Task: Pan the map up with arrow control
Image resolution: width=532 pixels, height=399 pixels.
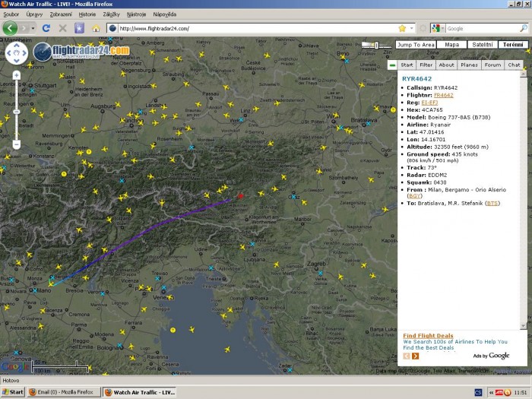Action: [x=17, y=45]
